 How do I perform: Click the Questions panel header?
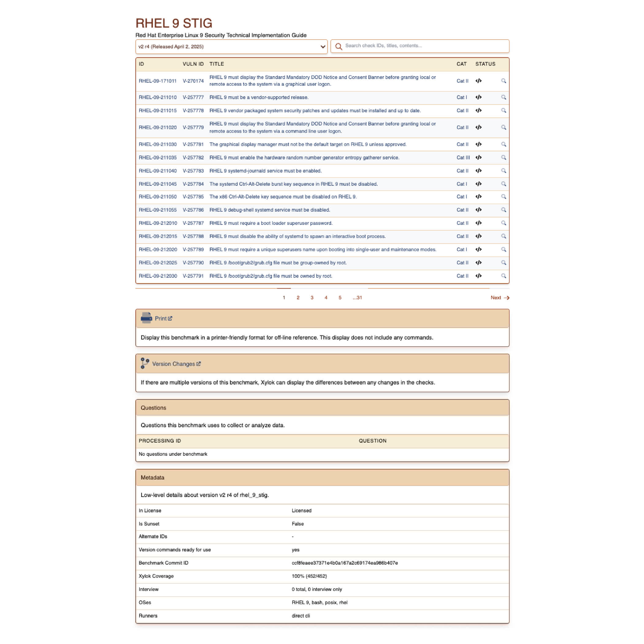click(322, 408)
